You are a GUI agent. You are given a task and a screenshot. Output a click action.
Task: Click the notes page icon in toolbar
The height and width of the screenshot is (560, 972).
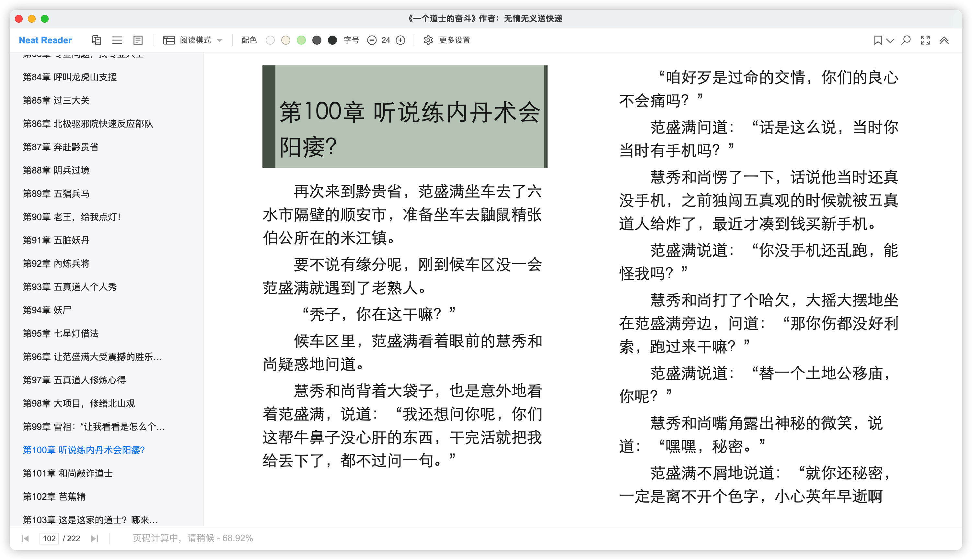[138, 40]
